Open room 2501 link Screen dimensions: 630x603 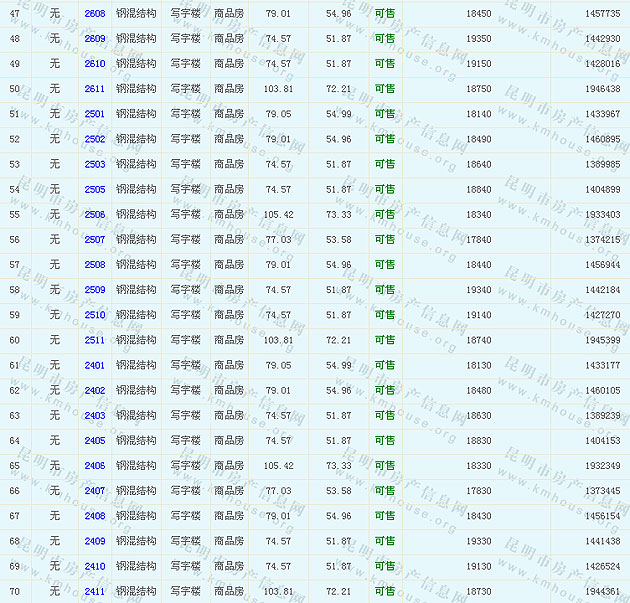pyautogui.click(x=95, y=114)
